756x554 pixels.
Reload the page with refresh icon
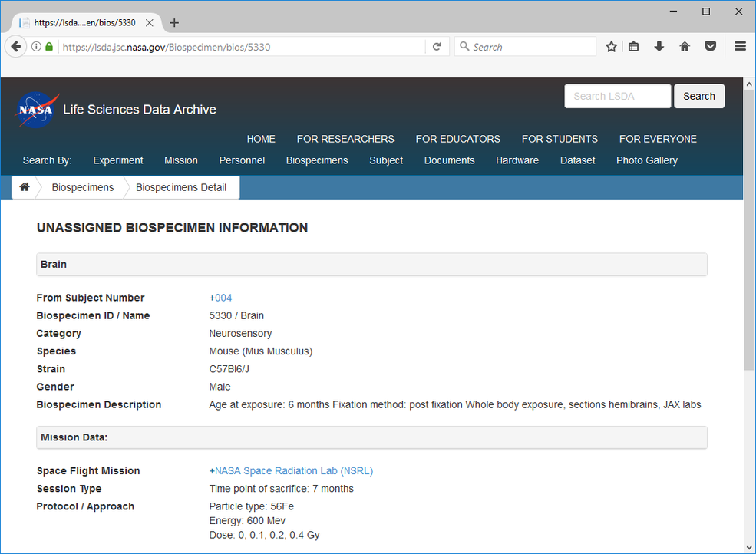click(x=437, y=47)
